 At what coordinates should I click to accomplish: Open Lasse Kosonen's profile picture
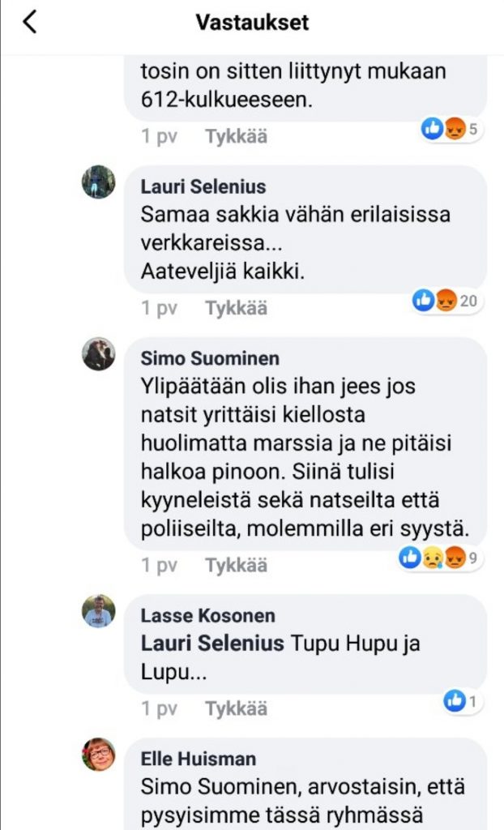coord(99,611)
